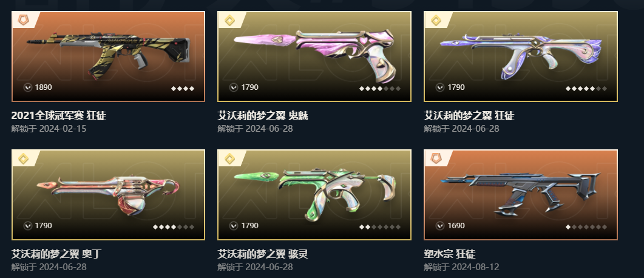644x278 pixels.
Task: Click the VP icon on the 骇灵 card
Action: (x=234, y=226)
